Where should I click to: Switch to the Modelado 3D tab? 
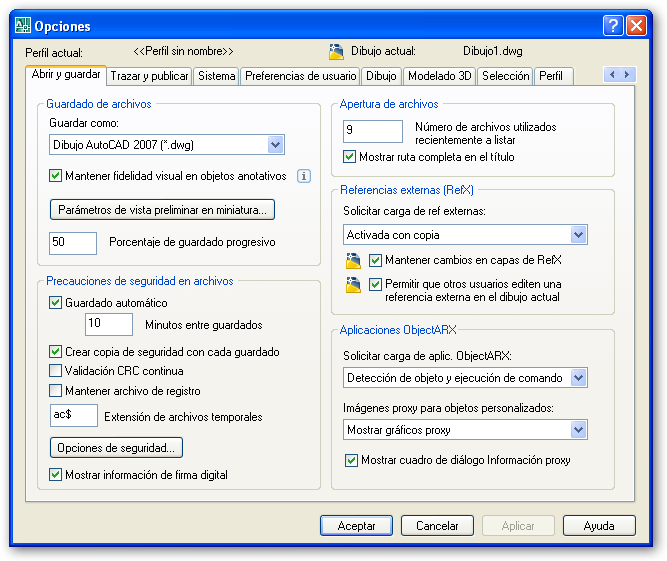coord(439,76)
